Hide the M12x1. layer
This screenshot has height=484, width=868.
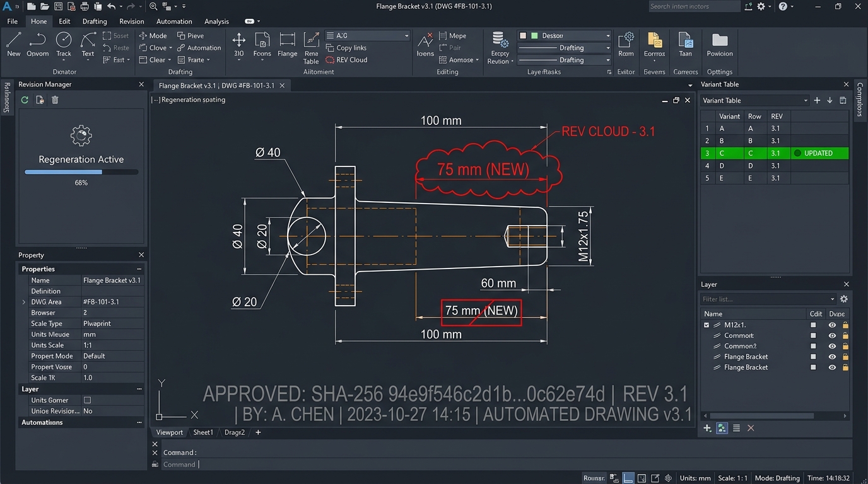pos(832,325)
